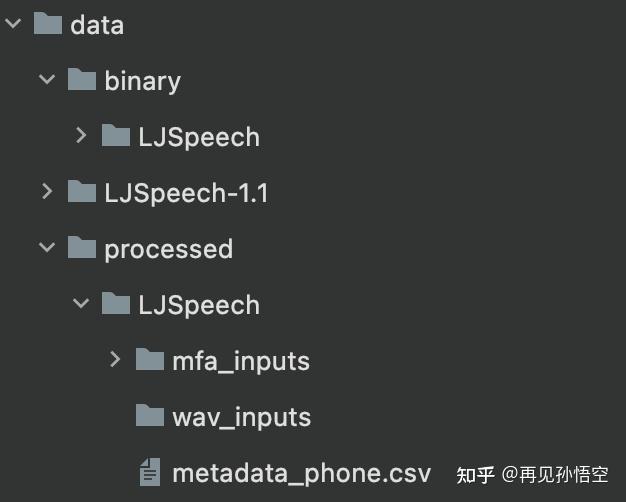The height and width of the screenshot is (502, 626).
Task: Collapse the binary folder chevron
Action: click(47, 80)
